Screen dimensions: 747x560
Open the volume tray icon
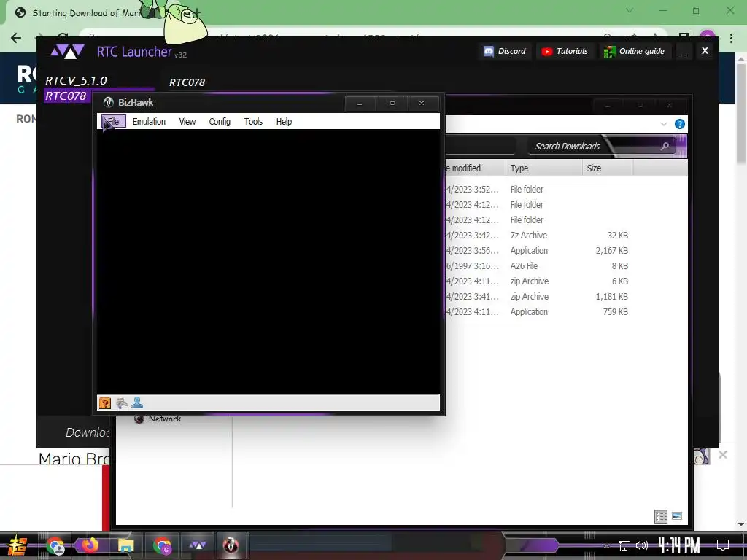click(642, 545)
